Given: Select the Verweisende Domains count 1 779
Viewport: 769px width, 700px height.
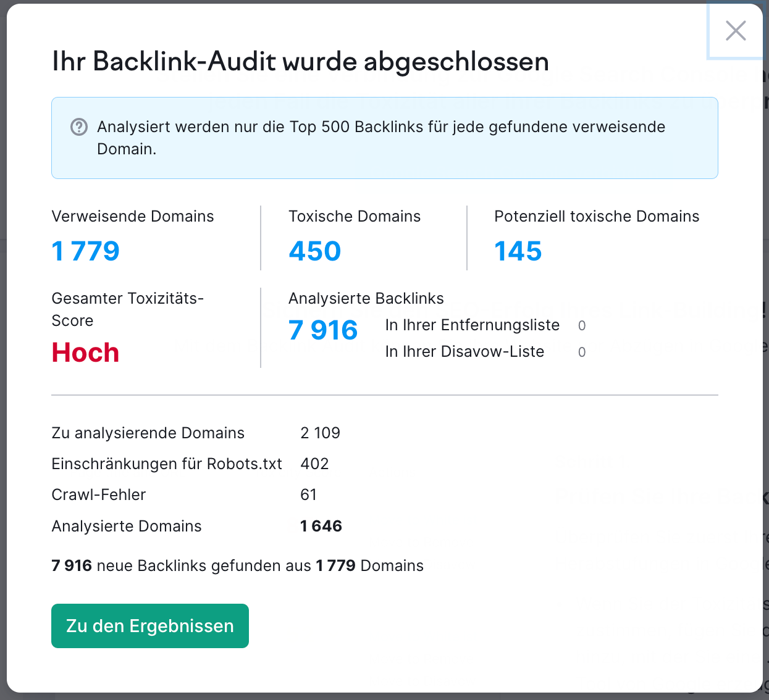Looking at the screenshot, I should [x=85, y=251].
